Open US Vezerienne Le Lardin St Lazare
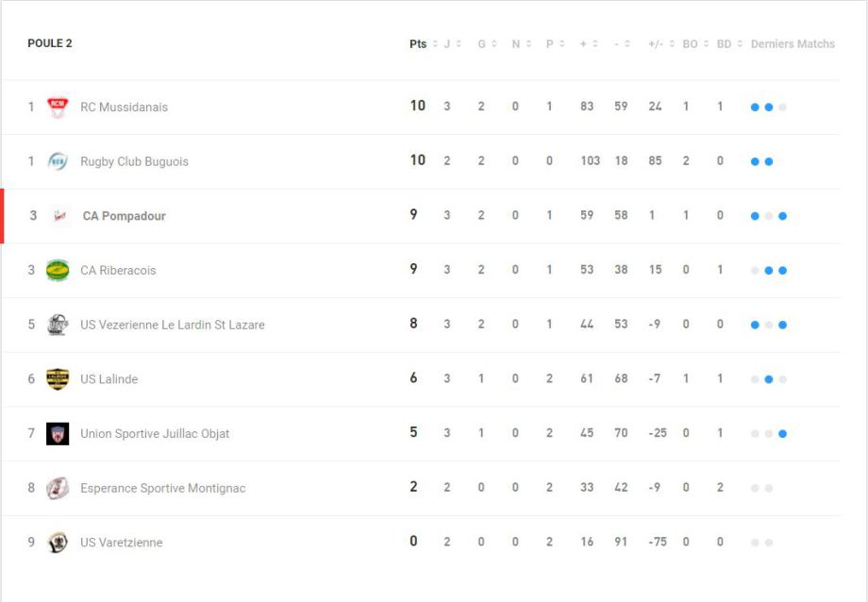 [172, 326]
